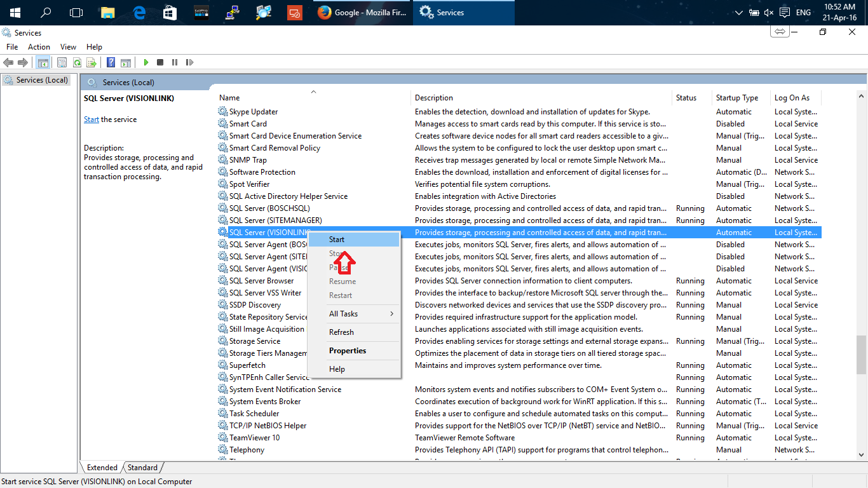
Task: Select the gear icon beside Skype Updater
Action: (x=222, y=111)
